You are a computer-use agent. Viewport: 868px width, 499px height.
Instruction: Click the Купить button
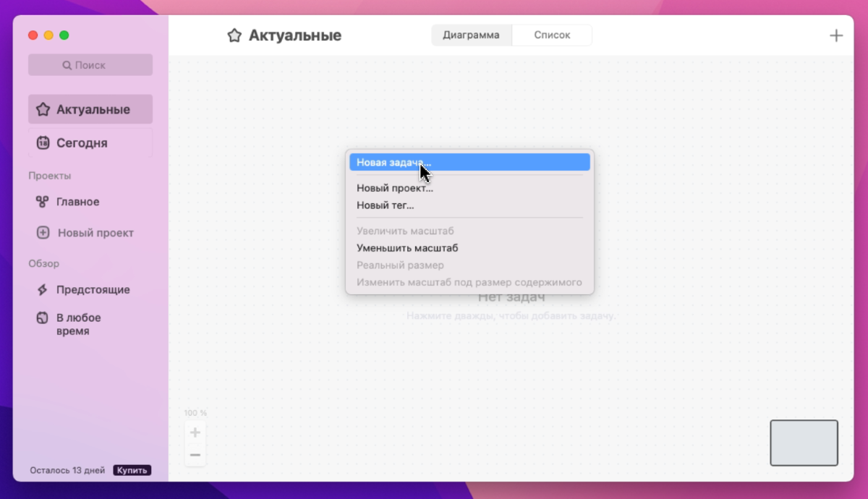coord(133,469)
